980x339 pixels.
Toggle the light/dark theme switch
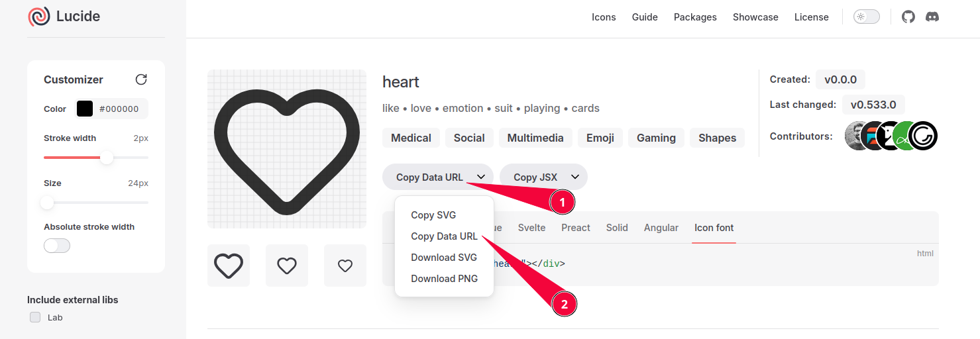(x=867, y=17)
